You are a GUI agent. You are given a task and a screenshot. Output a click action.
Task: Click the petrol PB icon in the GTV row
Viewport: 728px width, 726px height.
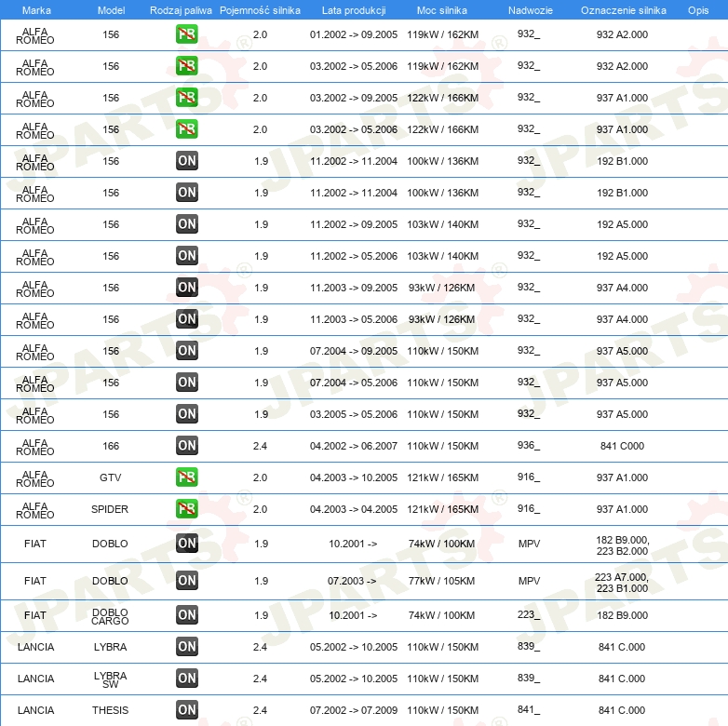point(187,477)
